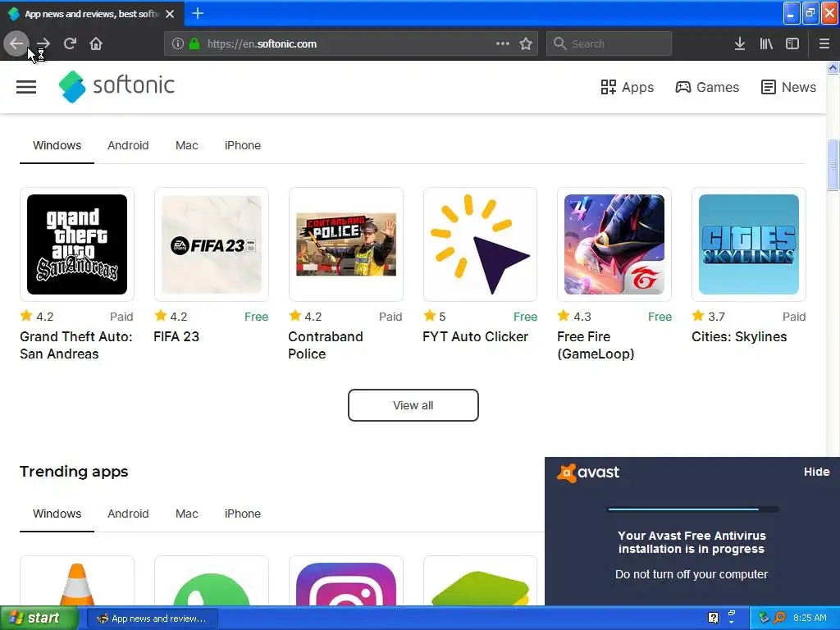
Task: Select Android tab under Trending apps
Action: (x=128, y=514)
